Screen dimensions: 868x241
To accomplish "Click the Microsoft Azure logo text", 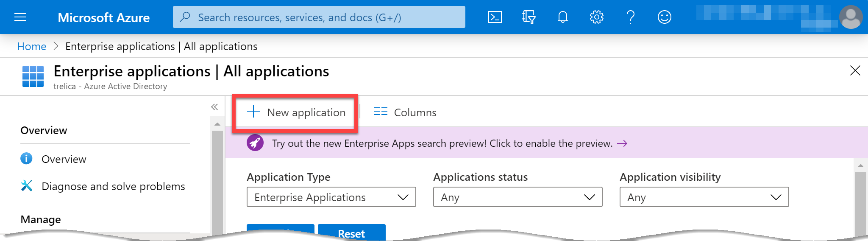I will 103,17.
